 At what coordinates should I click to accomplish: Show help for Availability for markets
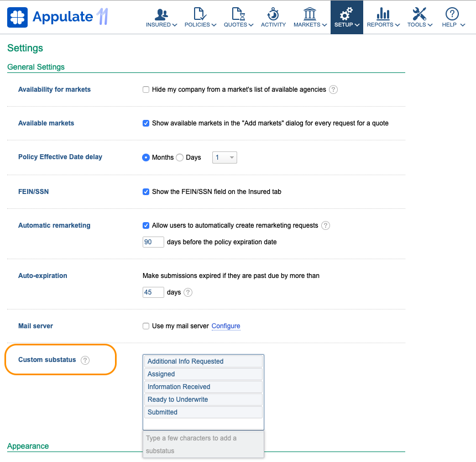(x=333, y=90)
